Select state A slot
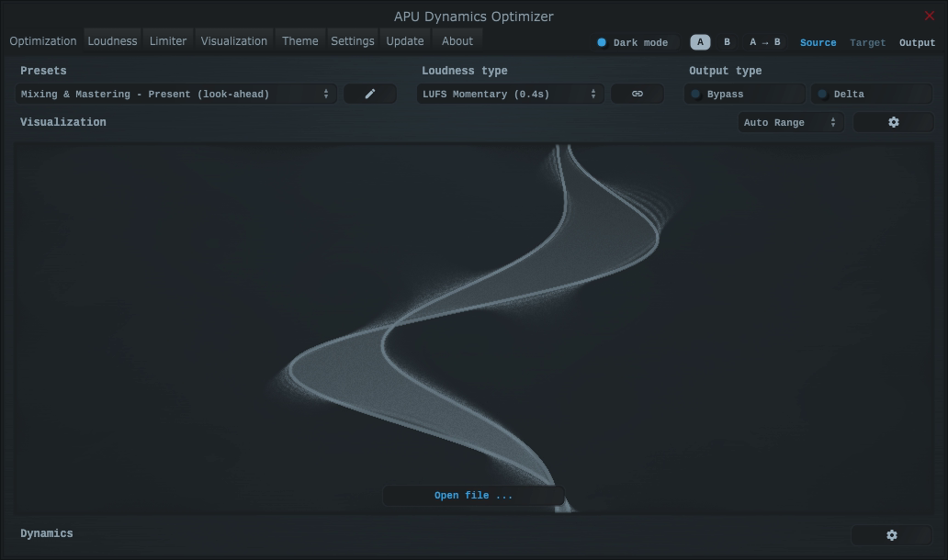Image resolution: width=948 pixels, height=560 pixels. point(700,41)
